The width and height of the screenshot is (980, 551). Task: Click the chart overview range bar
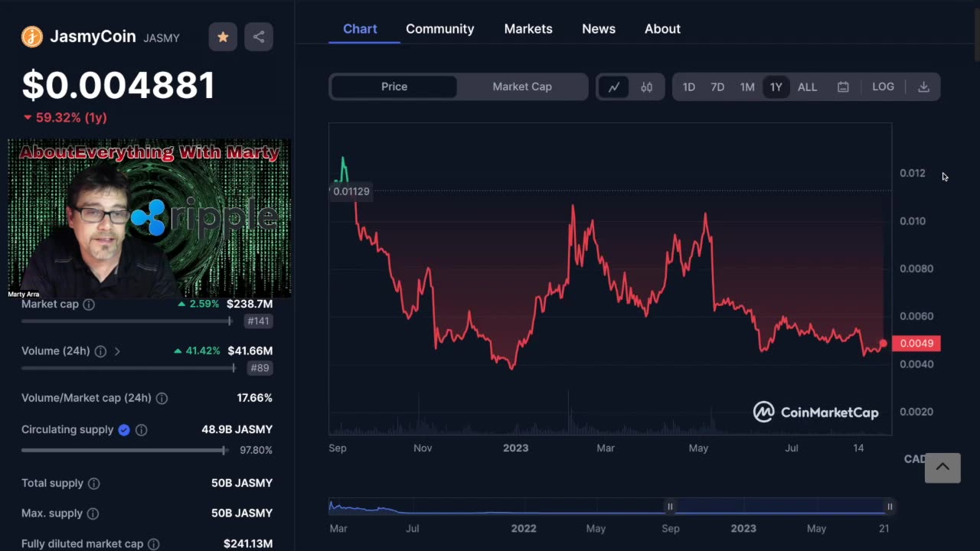[x=610, y=507]
